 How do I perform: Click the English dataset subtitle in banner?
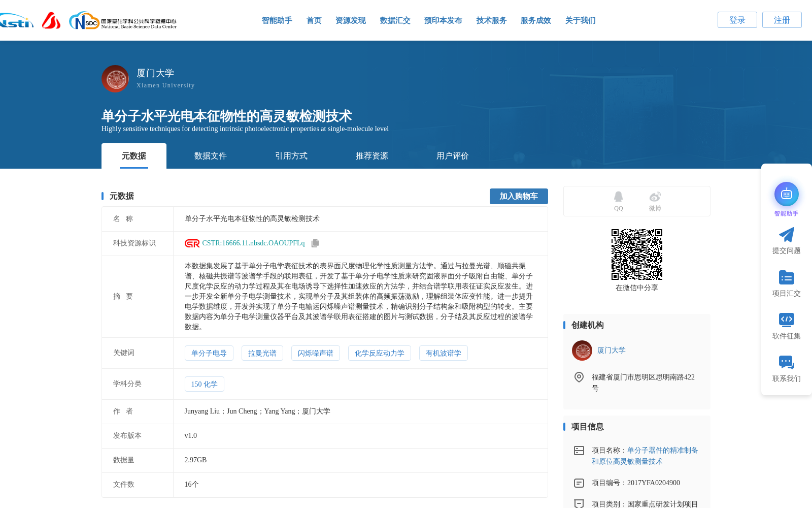(245, 129)
